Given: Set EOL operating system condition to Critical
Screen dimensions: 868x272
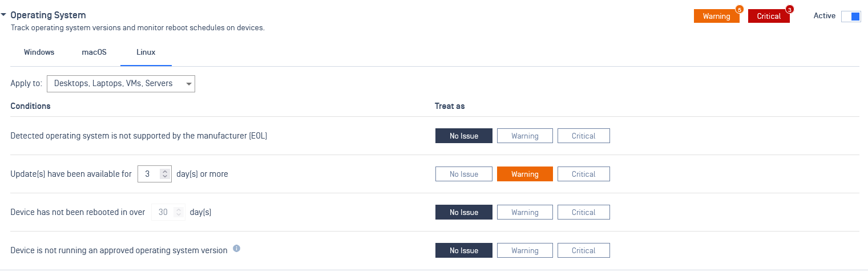Looking at the screenshot, I should point(583,136).
